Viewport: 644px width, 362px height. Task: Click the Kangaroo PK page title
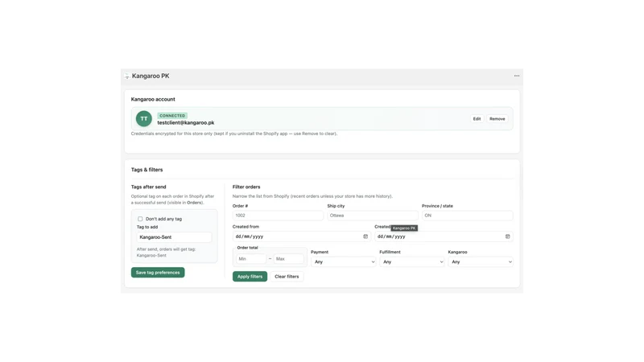151,76
